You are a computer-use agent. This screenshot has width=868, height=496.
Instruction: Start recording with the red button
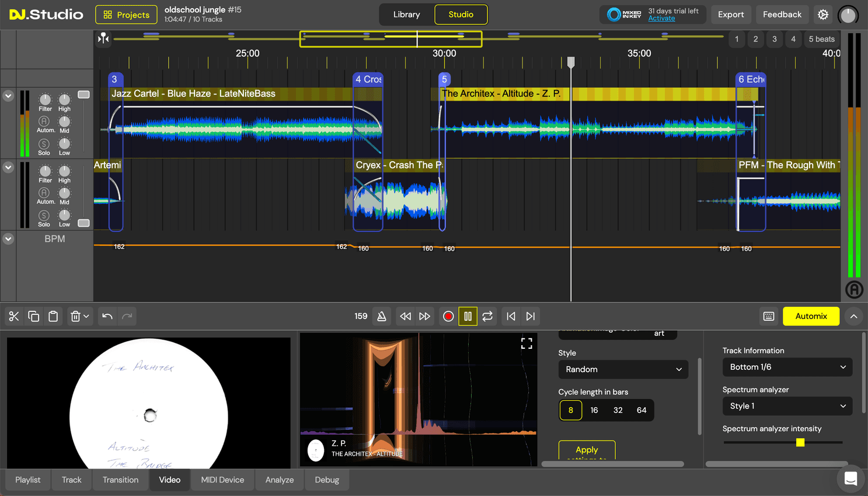coord(448,316)
